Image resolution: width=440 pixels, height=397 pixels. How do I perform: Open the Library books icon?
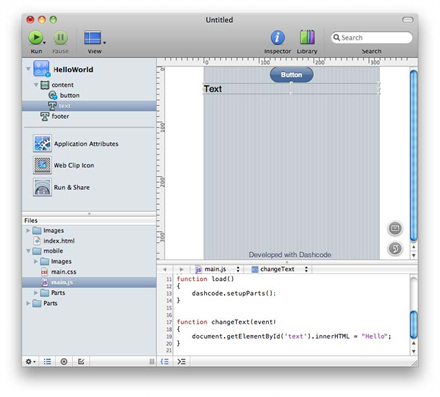[307, 37]
